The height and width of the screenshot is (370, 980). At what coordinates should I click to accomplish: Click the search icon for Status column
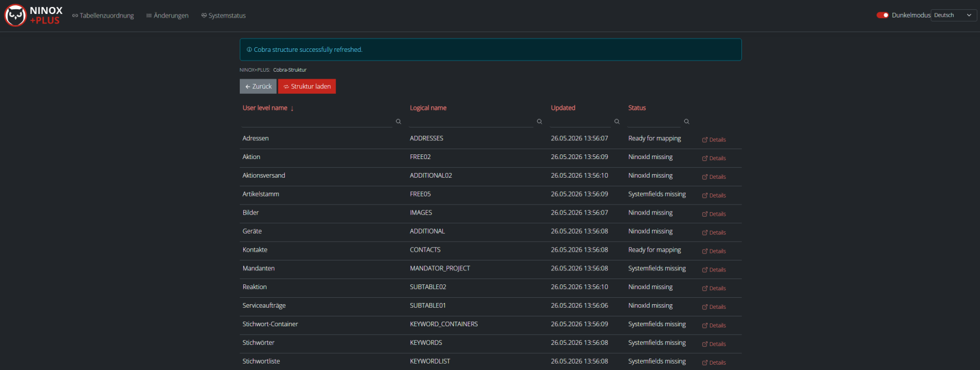click(687, 122)
